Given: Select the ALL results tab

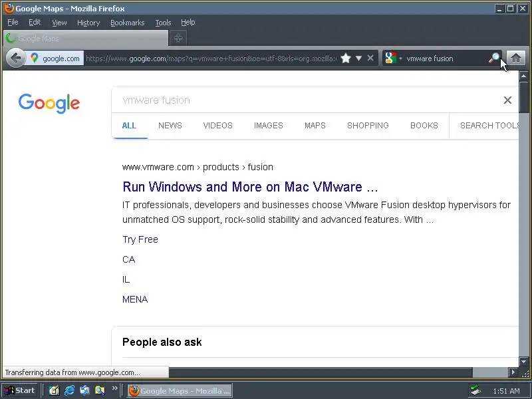Looking at the screenshot, I should click(129, 126).
